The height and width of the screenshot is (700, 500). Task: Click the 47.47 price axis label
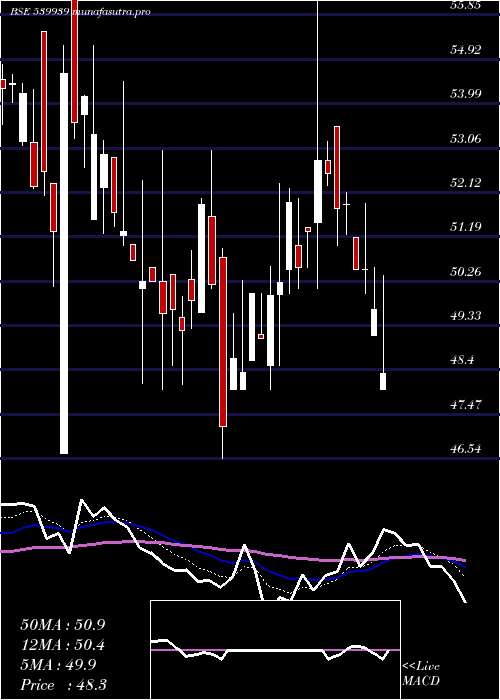[465, 404]
